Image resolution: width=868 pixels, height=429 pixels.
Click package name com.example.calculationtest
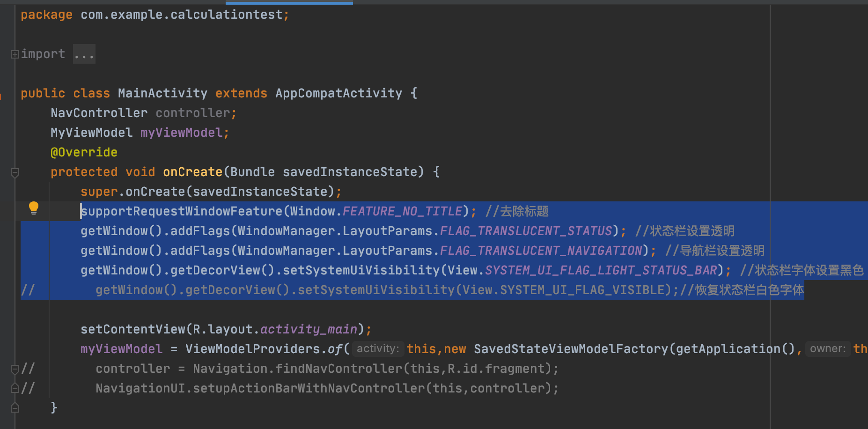pyautogui.click(x=182, y=15)
